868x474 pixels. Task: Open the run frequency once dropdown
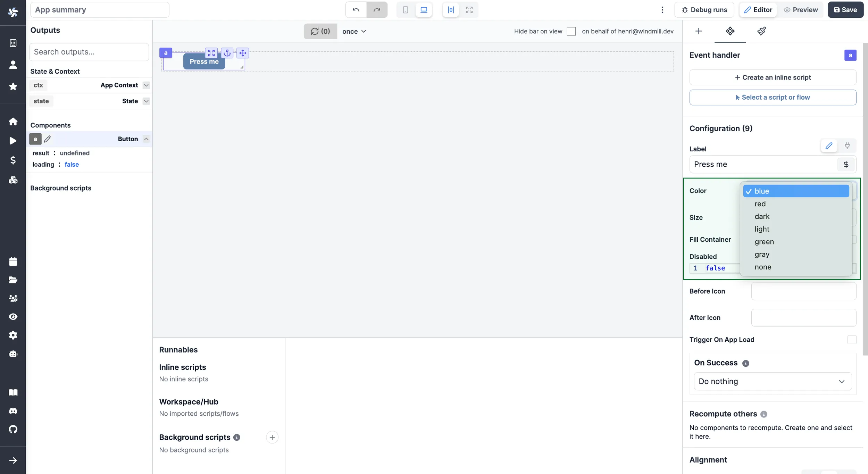click(354, 31)
